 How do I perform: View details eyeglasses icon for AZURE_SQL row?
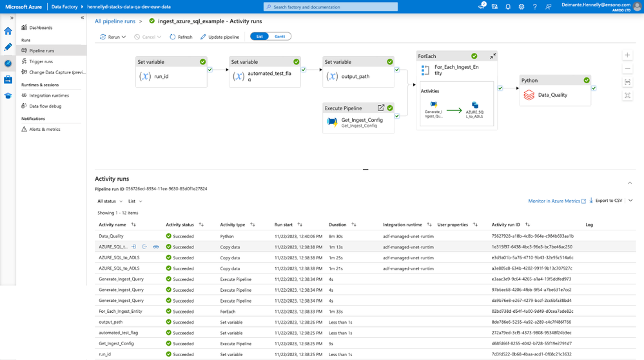point(156,247)
